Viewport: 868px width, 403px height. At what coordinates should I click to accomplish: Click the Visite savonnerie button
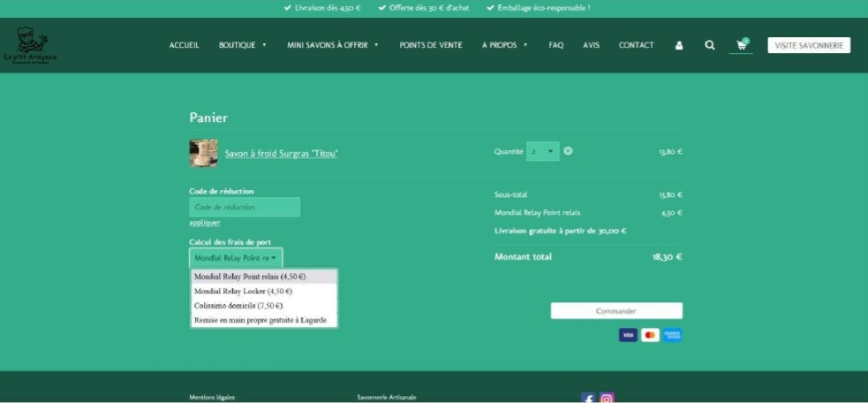tap(809, 45)
